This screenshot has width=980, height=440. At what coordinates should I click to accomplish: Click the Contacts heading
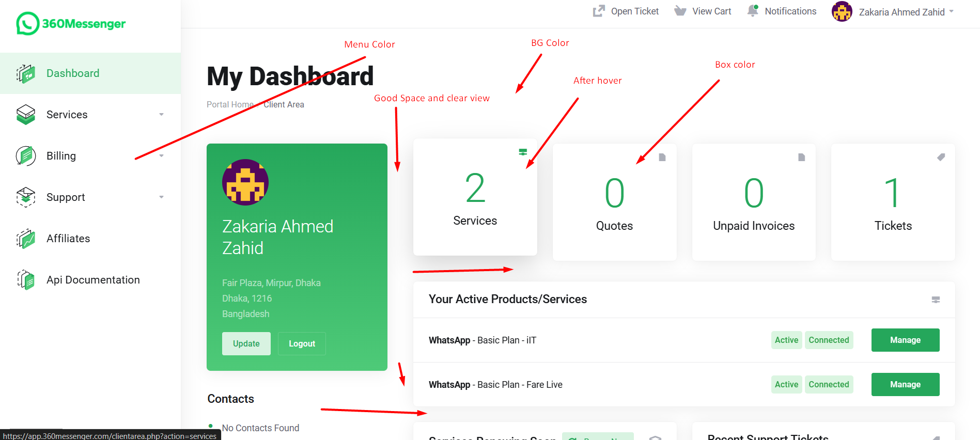click(230, 399)
